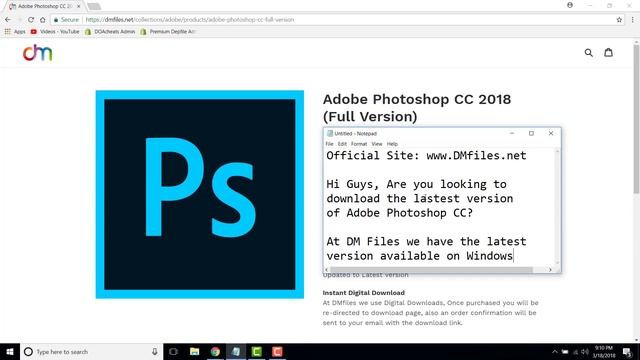Open Notepad View menu

(x=377, y=144)
